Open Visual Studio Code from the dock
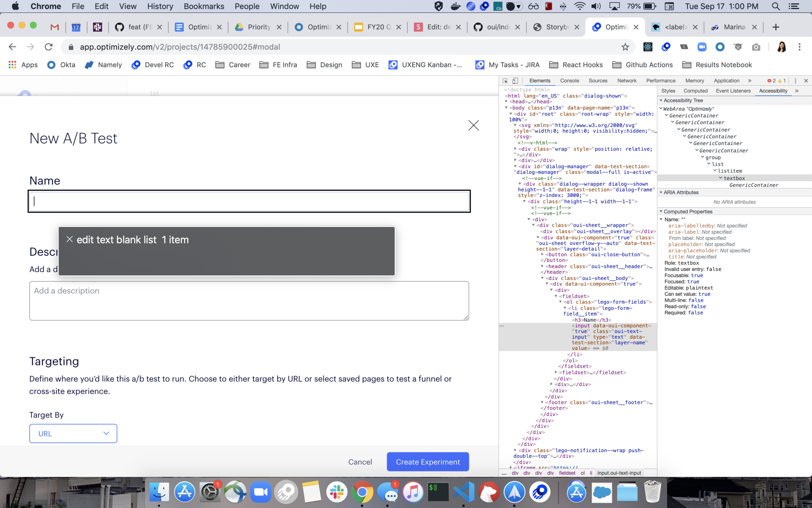Viewport: 812px width, 508px height. point(464,492)
